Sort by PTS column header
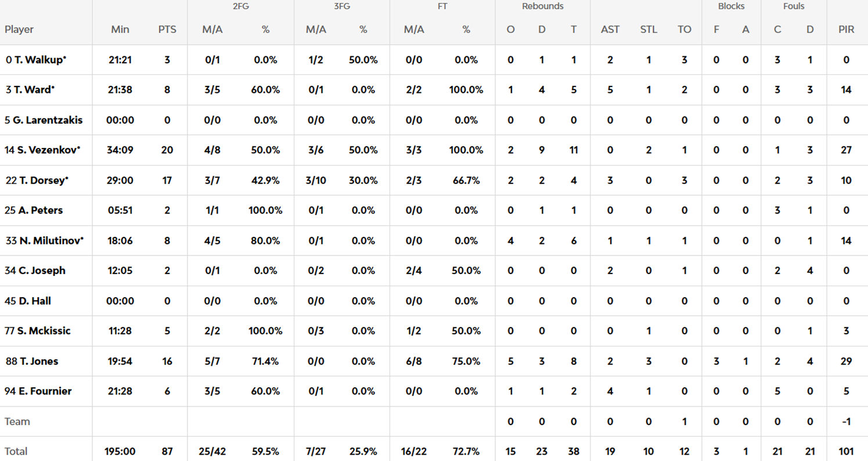The height and width of the screenshot is (461, 868). point(167,29)
